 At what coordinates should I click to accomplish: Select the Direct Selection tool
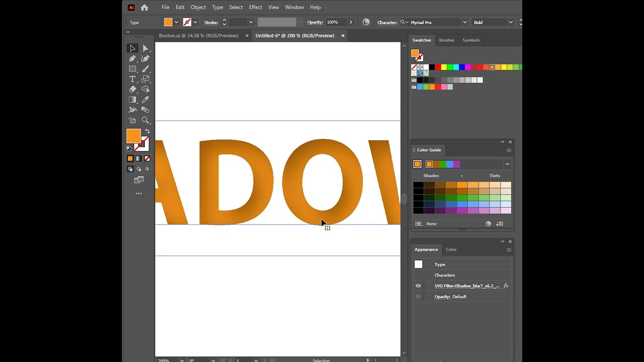pos(145,48)
